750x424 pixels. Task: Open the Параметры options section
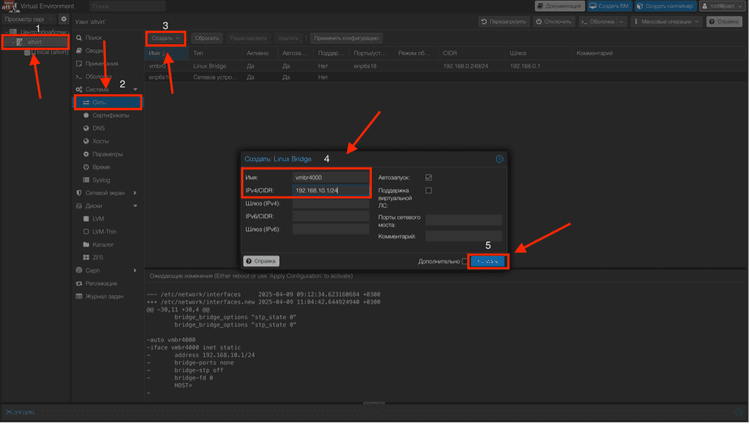tap(108, 154)
